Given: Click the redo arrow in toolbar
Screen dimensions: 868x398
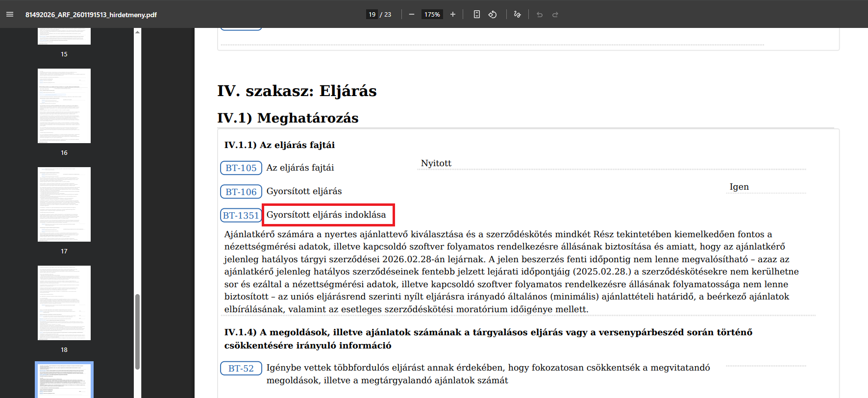Looking at the screenshot, I should pyautogui.click(x=555, y=15).
